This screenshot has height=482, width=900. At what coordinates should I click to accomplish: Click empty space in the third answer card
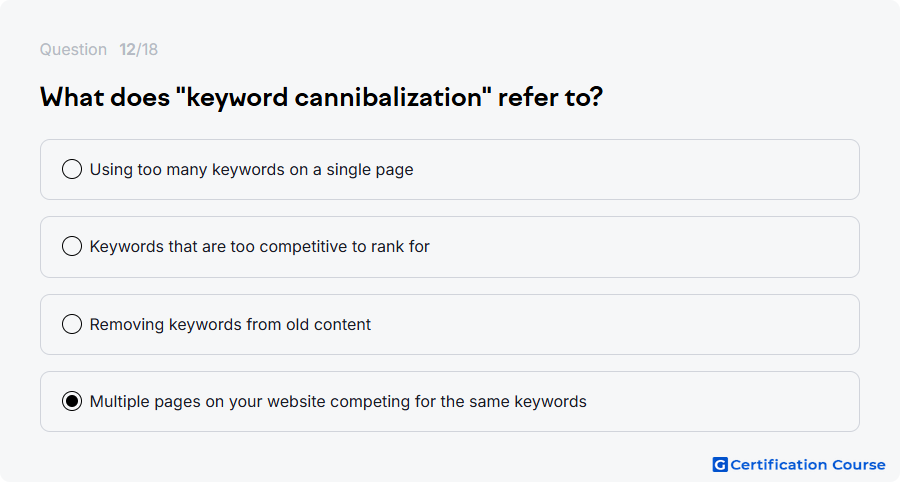614,325
